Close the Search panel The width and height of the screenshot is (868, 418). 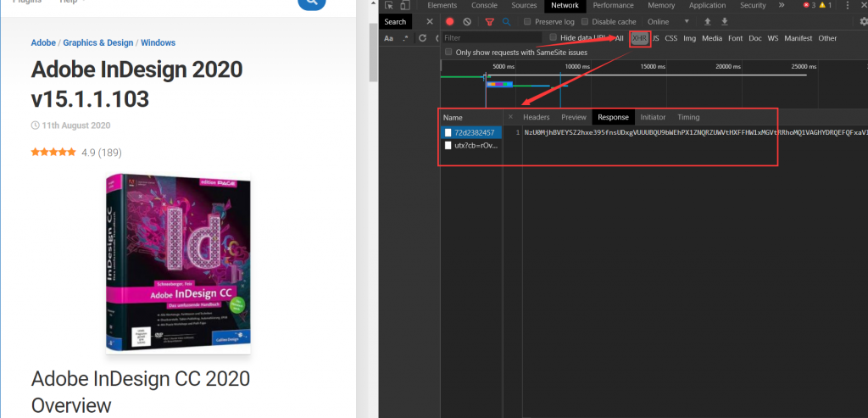coord(430,21)
